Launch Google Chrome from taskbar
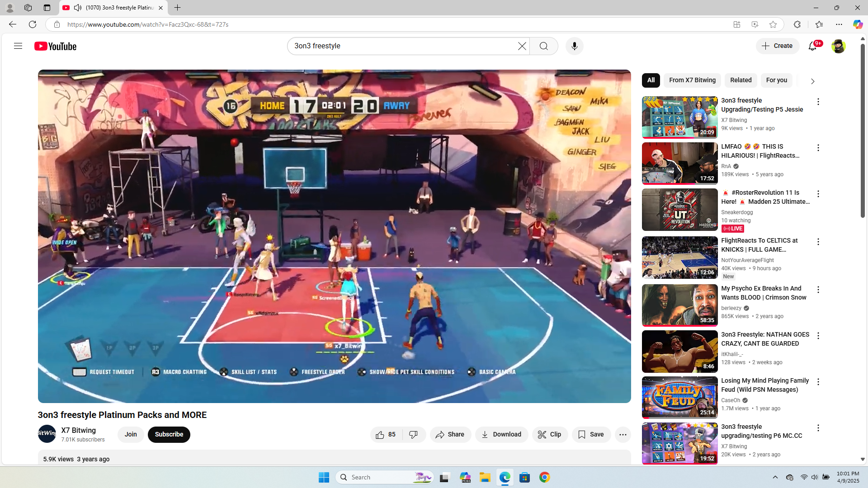868x488 pixels. (545, 477)
